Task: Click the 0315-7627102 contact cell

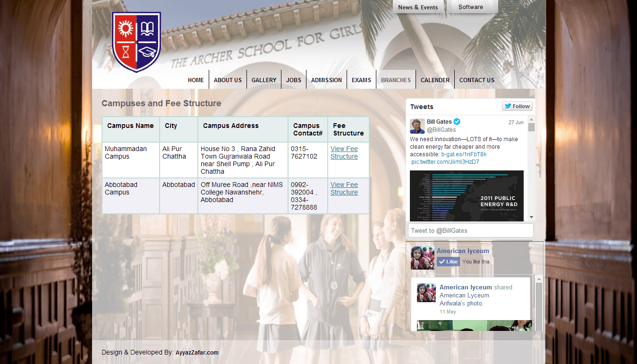Action: point(308,160)
